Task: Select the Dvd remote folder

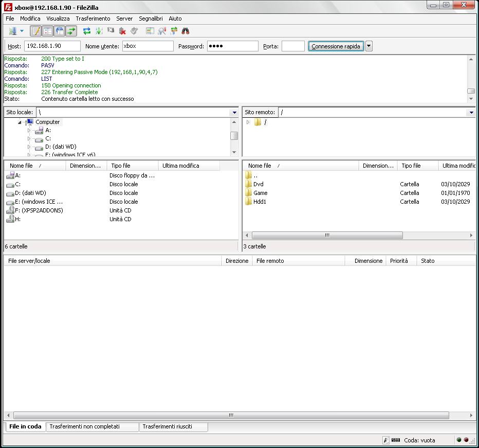Action: coord(258,184)
